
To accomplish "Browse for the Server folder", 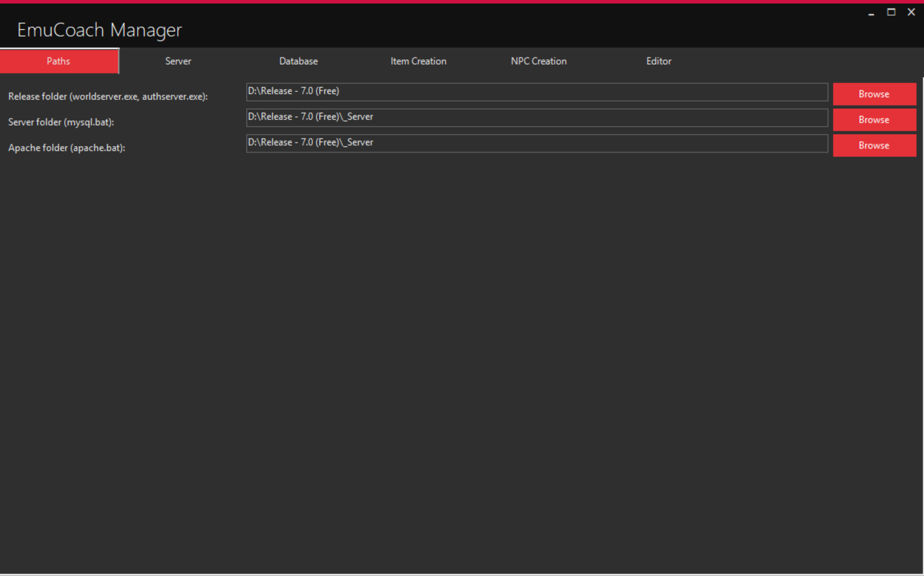I will [x=874, y=119].
